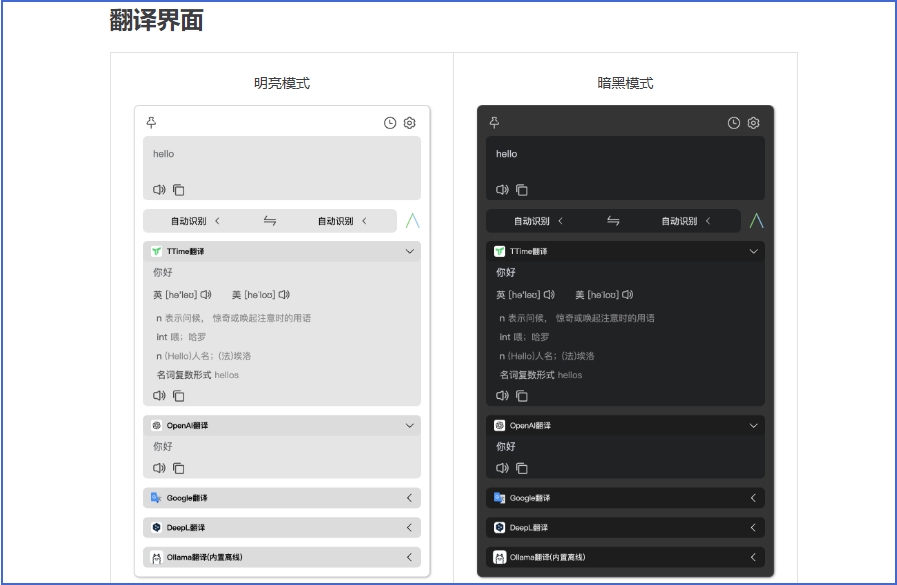Image resolution: width=897 pixels, height=585 pixels.
Task: Select 'int 喂；哈罗' line in dark mode
Action: point(524,337)
